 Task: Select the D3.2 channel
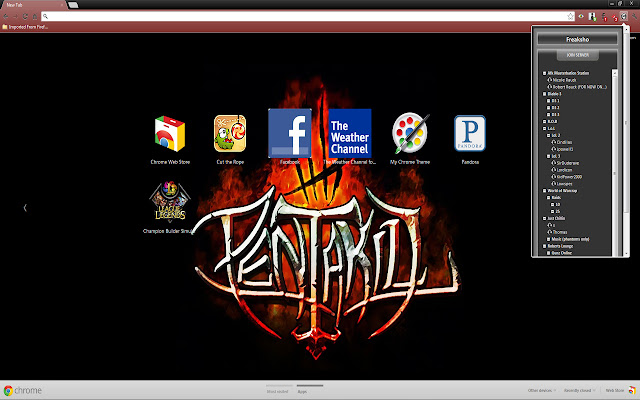coord(555,108)
